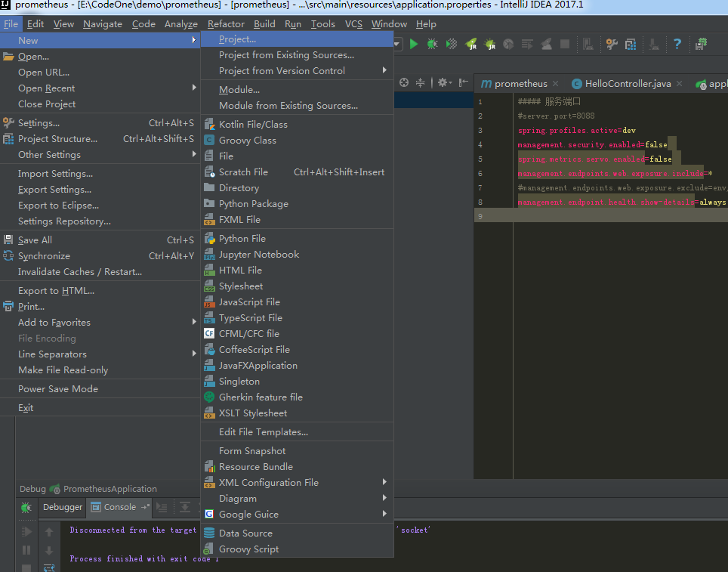Choose JavaScript File entry
The width and height of the screenshot is (728, 572).
click(297, 302)
